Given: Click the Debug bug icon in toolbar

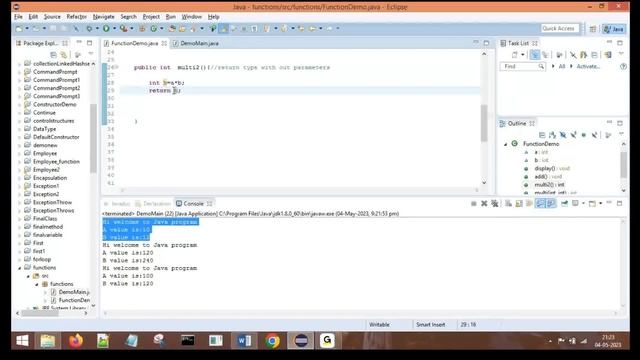Looking at the screenshot, I should coord(89,29).
